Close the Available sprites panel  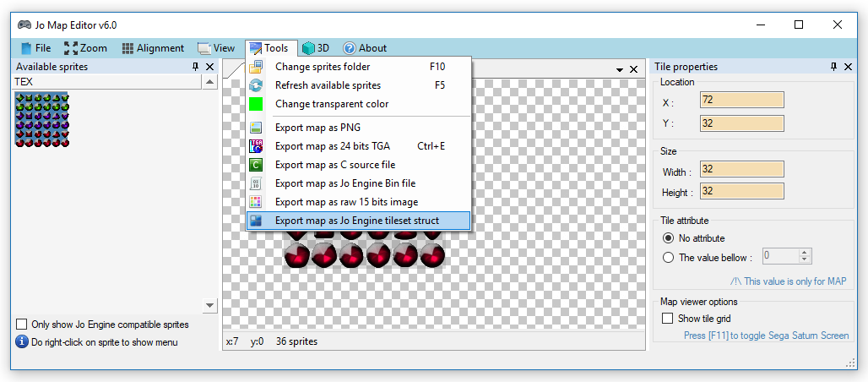pyautogui.click(x=209, y=67)
